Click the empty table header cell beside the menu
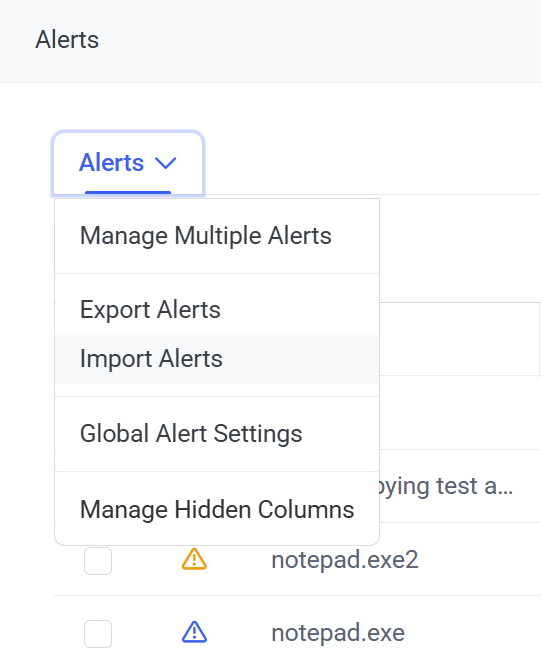The height and width of the screenshot is (668, 541). pos(459,339)
